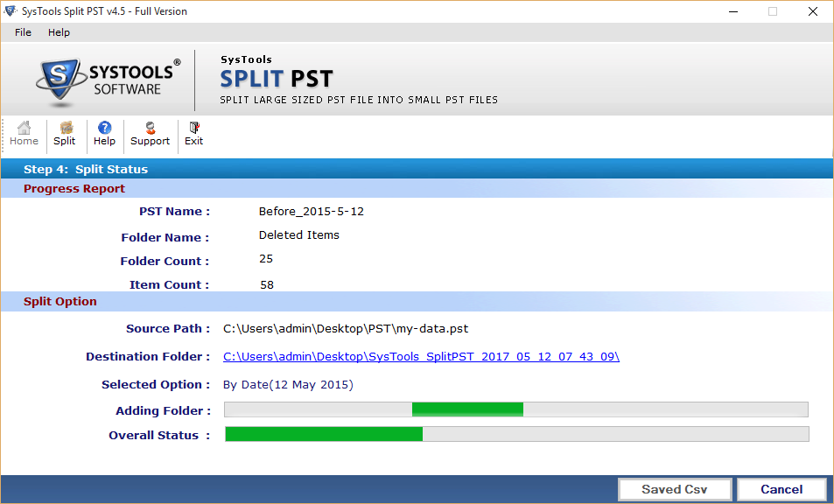The height and width of the screenshot is (504, 834).
Task: Click the Adding Folder progress bar
Action: [516, 409]
